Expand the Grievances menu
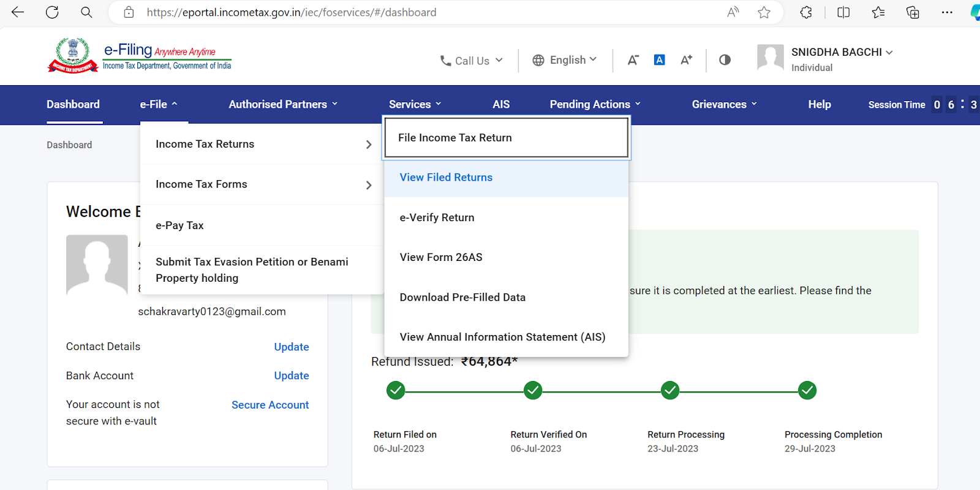 tap(725, 104)
